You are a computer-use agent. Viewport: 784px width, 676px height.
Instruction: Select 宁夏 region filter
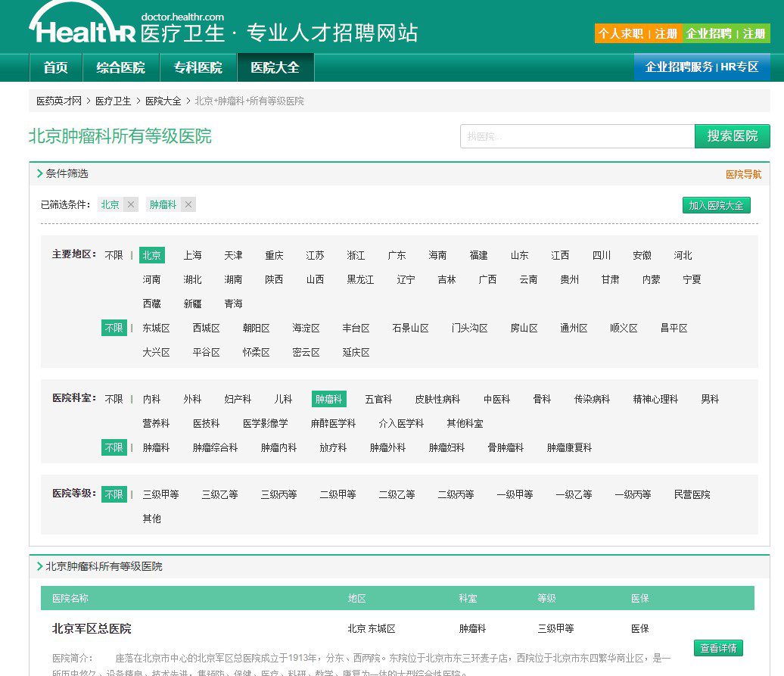point(692,279)
